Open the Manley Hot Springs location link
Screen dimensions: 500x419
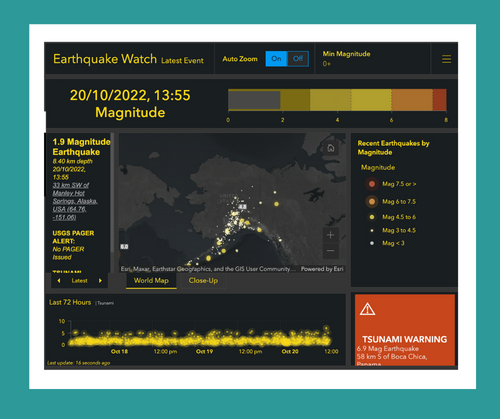(75, 201)
